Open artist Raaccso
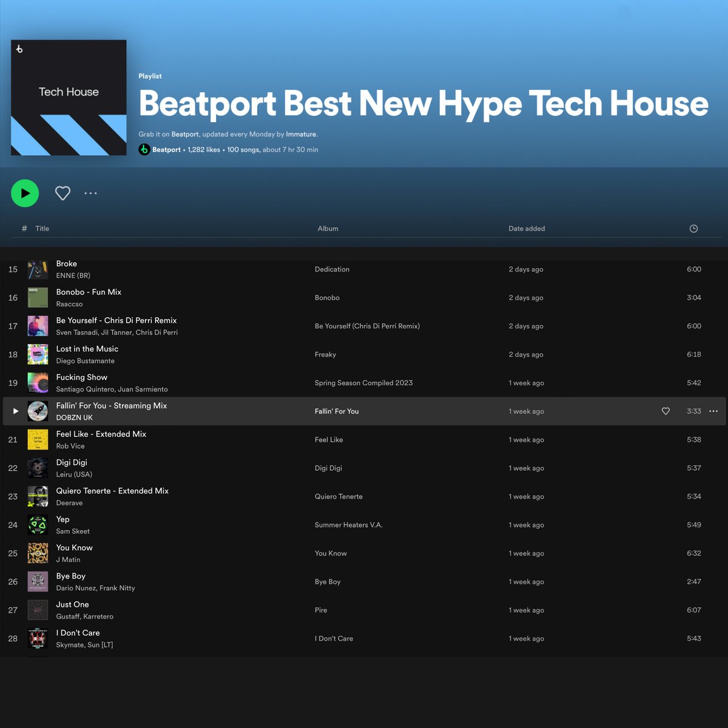728x728 pixels. [69, 304]
